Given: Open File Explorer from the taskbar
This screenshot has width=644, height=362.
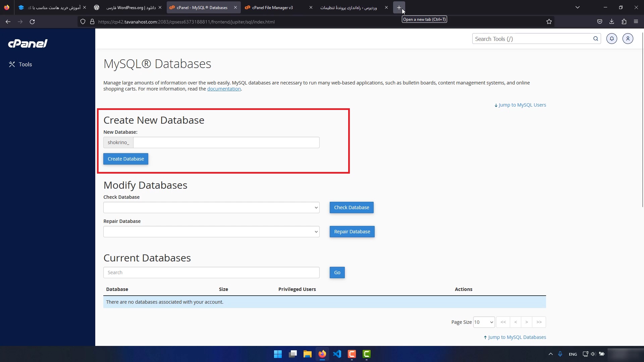Looking at the screenshot, I should tap(308, 354).
